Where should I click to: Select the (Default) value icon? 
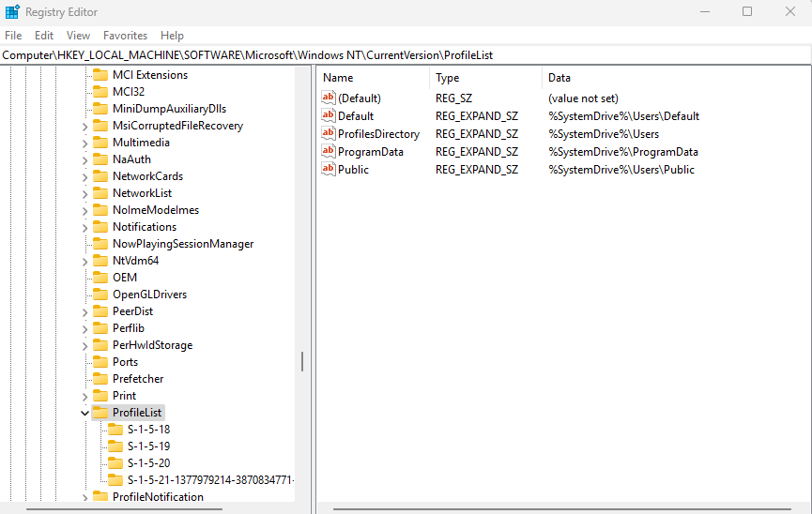tap(329, 98)
